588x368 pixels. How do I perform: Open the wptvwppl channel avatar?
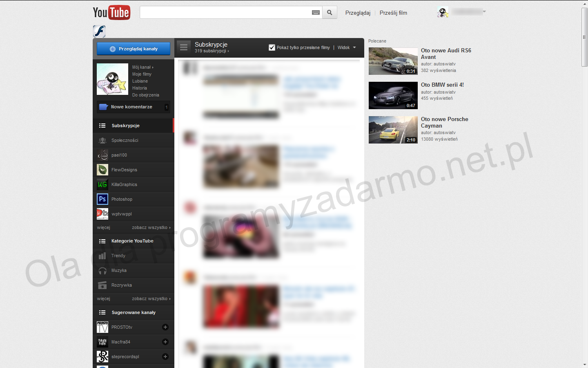102,214
